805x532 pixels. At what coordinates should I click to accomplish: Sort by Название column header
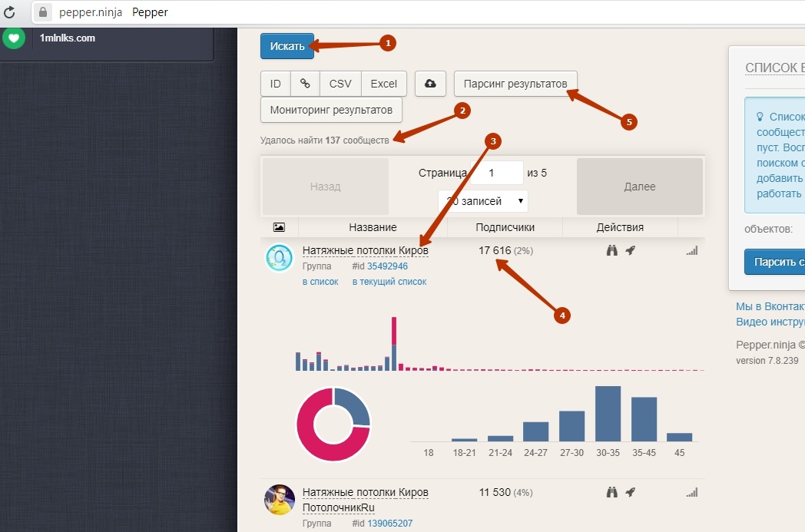[x=373, y=227]
